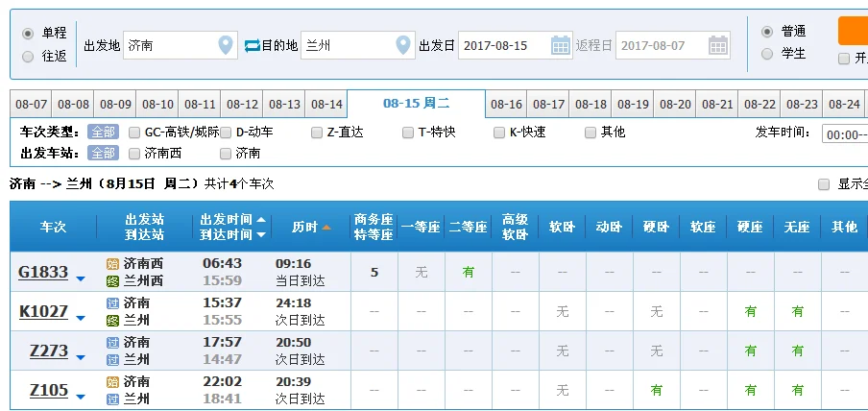
Task: Open the Z273 train number link
Action: pos(49,351)
